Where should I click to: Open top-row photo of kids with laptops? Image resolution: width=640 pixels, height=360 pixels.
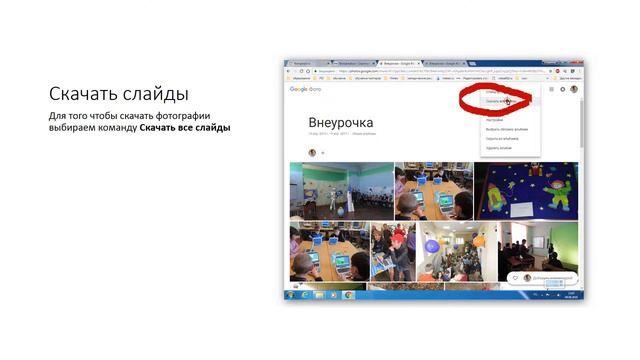(x=434, y=191)
